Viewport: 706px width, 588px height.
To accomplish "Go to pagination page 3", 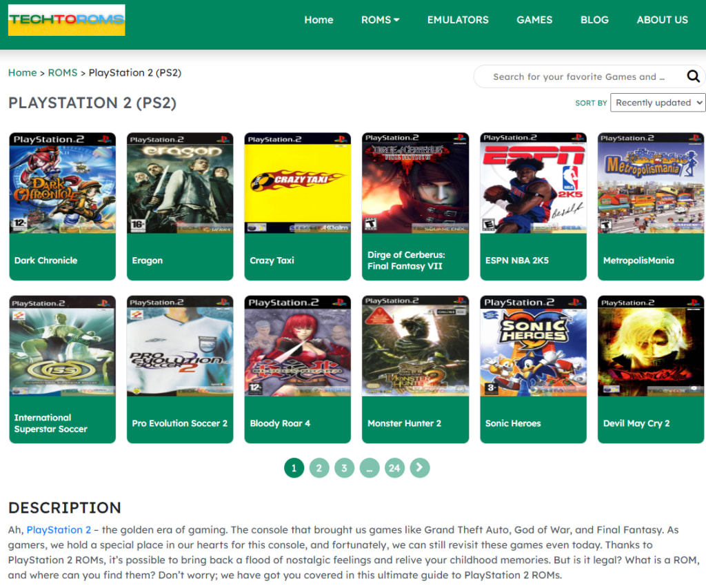I will [x=345, y=468].
